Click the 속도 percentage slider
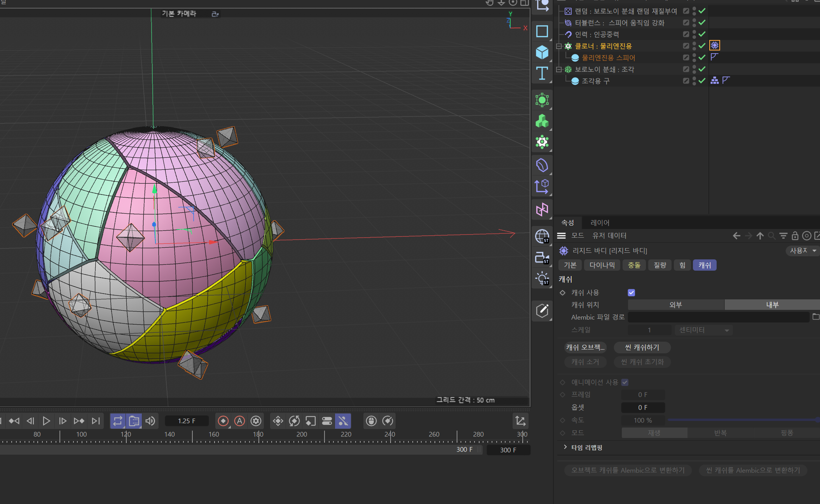Viewport: 820px width, 504px height. pyautogui.click(x=743, y=420)
